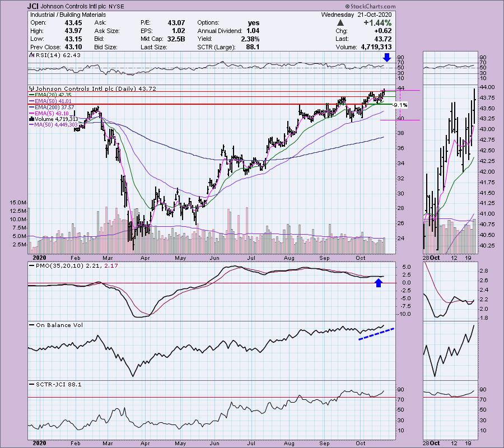Image resolution: width=504 pixels, height=448 pixels.
Task: Click the Low value 43.15
Action: tap(73, 39)
